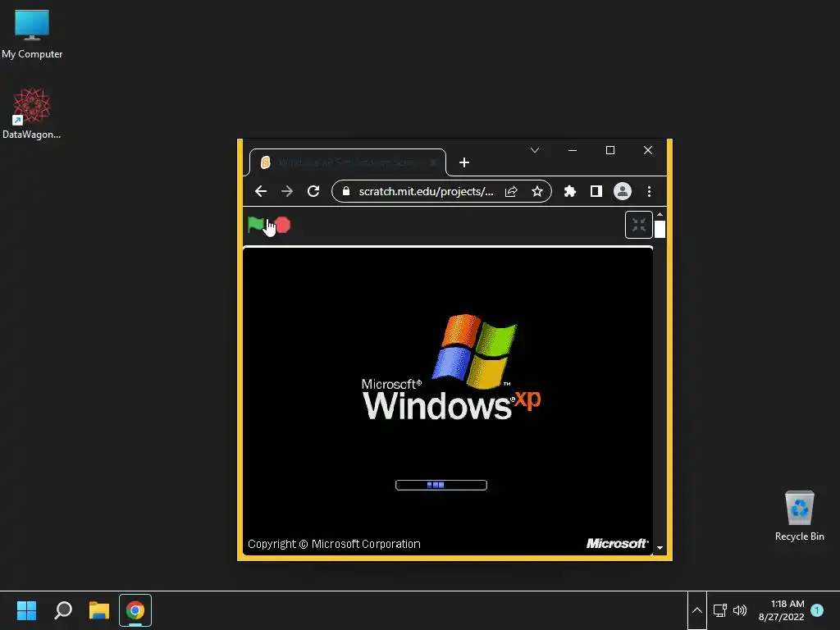Click the page scrollbar down arrow
Viewport: 840px width, 630px height.
[660, 548]
